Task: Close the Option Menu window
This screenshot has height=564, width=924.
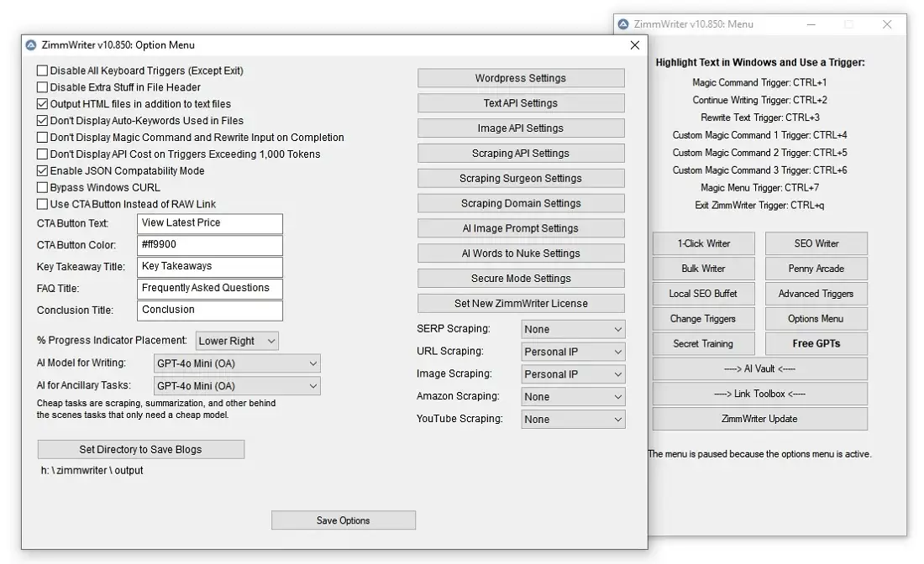Action: point(635,45)
